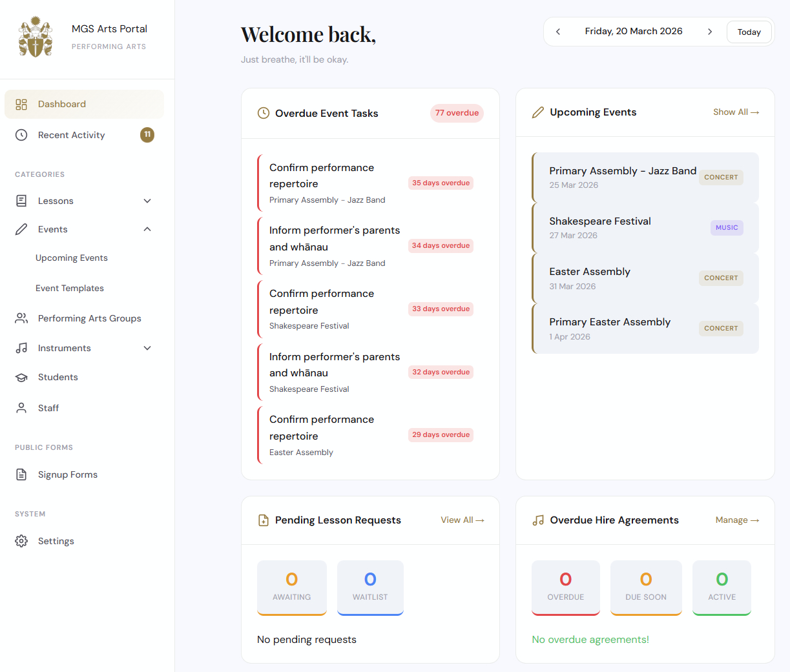Open Performing Arts Groups via its people icon
The height and width of the screenshot is (672, 790).
[x=23, y=318]
